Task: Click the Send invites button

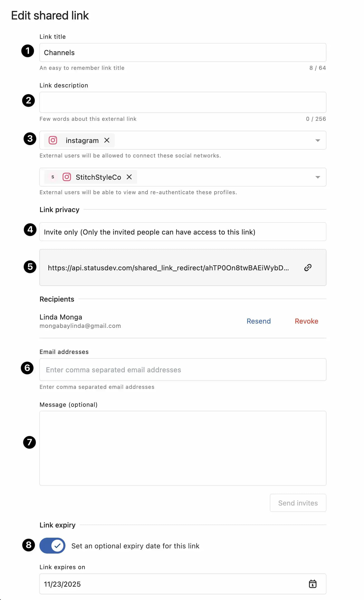Action: pyautogui.click(x=298, y=503)
